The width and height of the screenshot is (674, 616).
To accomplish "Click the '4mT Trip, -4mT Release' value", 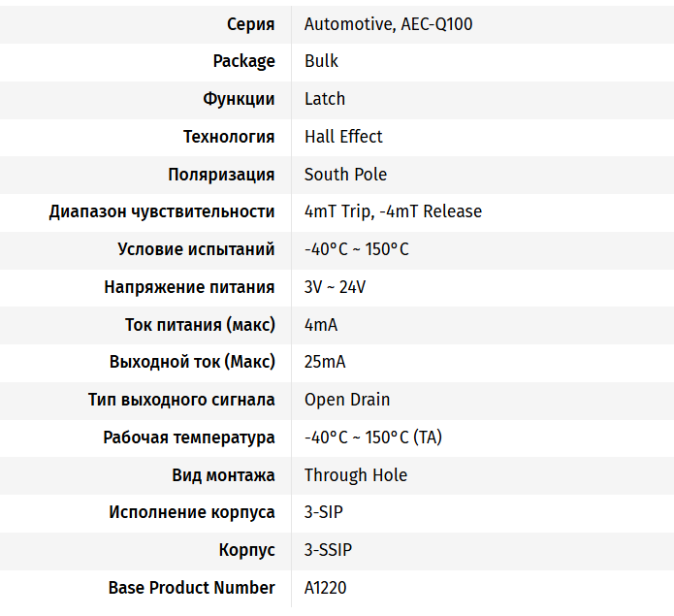I will (x=393, y=211).
